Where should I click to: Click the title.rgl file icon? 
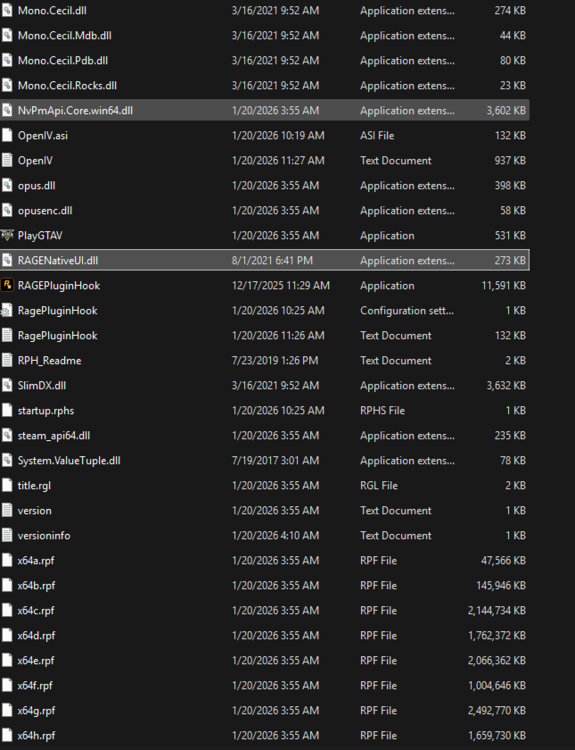coord(7,485)
